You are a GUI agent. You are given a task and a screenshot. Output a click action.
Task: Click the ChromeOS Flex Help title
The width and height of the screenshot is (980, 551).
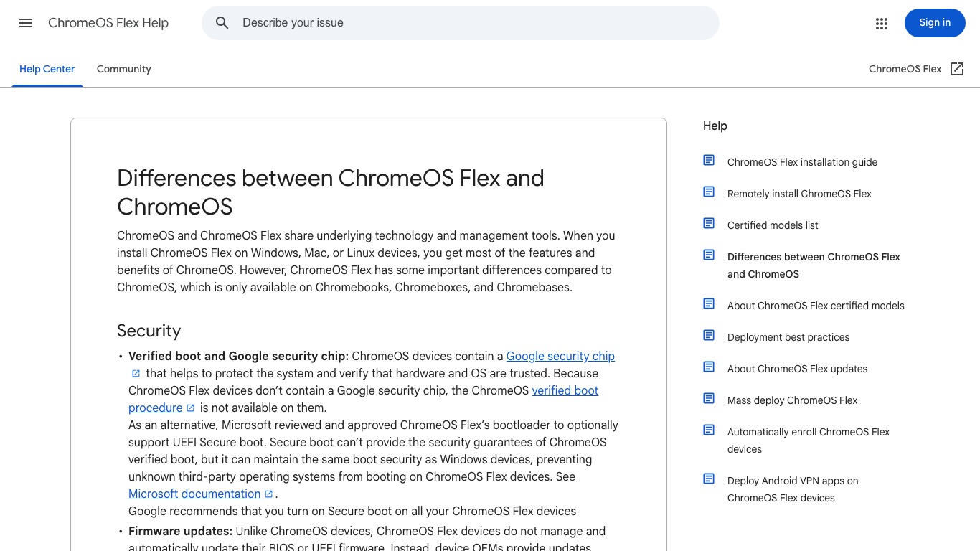point(108,23)
